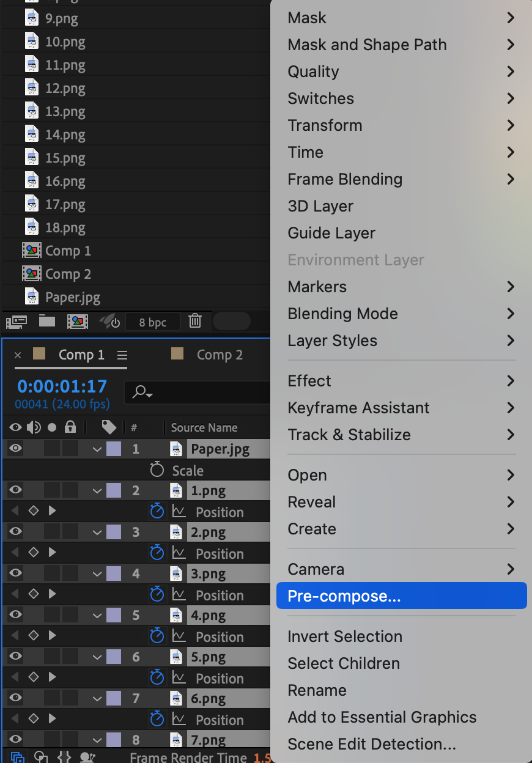Open graph editor icon for 3.png Position
Screen dimensions: 532x763
(x=179, y=594)
